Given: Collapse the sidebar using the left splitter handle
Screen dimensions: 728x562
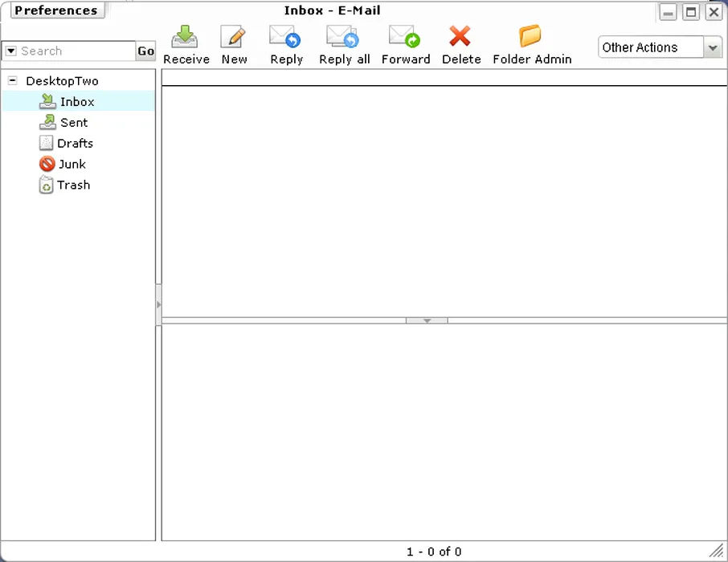Looking at the screenshot, I should tap(158, 305).
